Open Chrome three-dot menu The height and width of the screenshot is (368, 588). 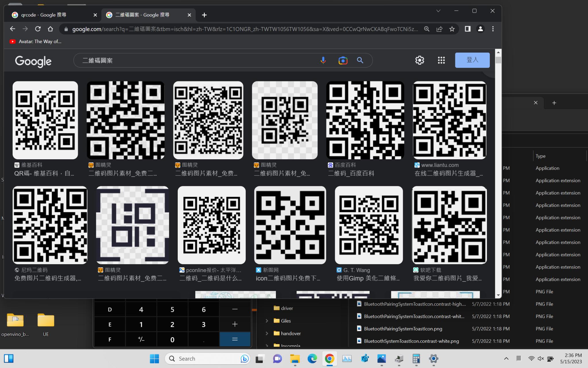tap(493, 29)
